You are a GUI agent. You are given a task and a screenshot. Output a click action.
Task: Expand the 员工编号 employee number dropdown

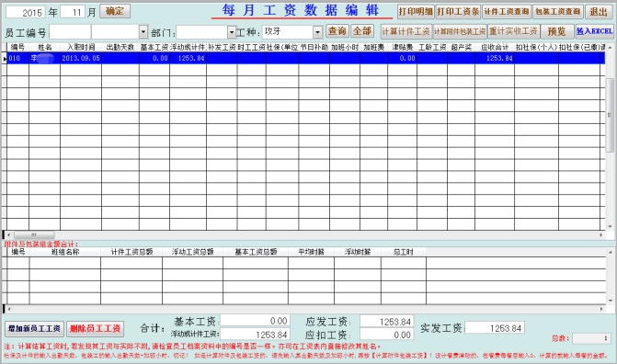coord(143,32)
